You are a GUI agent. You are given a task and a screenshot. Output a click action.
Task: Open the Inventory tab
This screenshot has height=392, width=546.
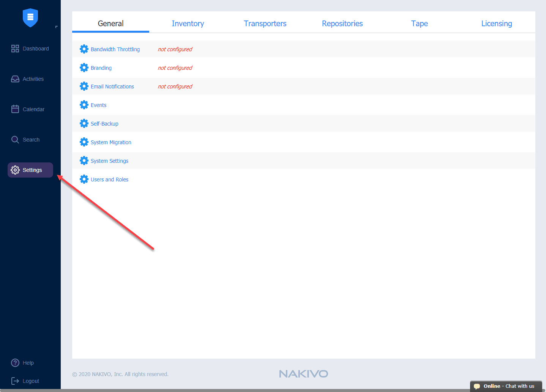pos(188,24)
